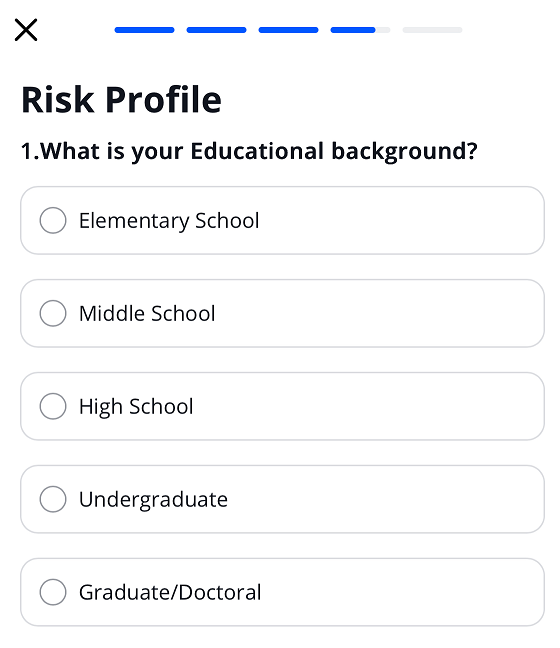
Task: Click the question number '1.'
Action: [30, 151]
